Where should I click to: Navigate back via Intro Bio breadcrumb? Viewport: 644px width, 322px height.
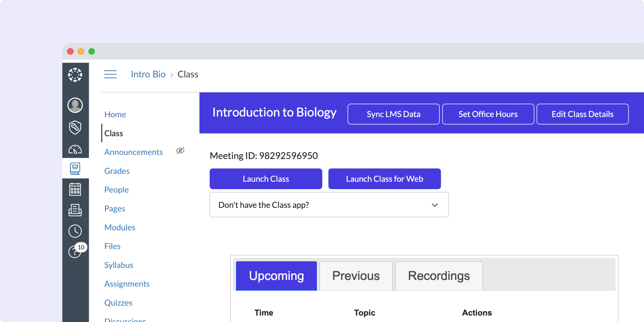click(x=148, y=74)
